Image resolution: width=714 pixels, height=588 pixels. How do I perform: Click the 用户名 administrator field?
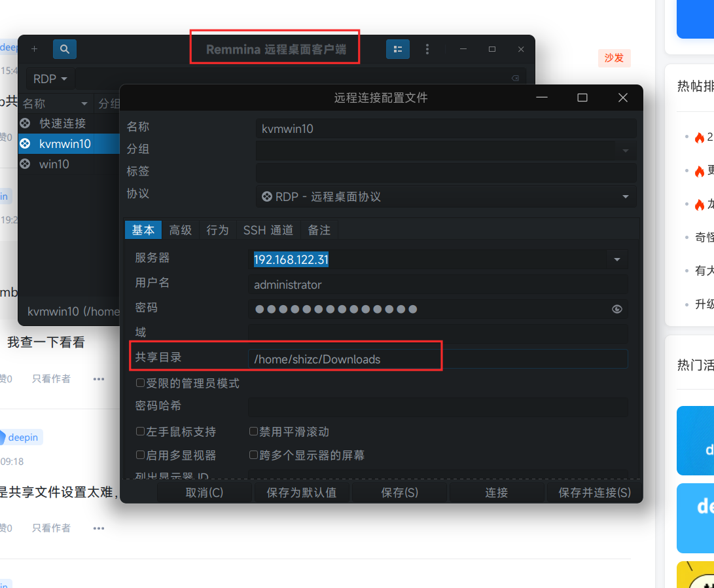(x=438, y=285)
